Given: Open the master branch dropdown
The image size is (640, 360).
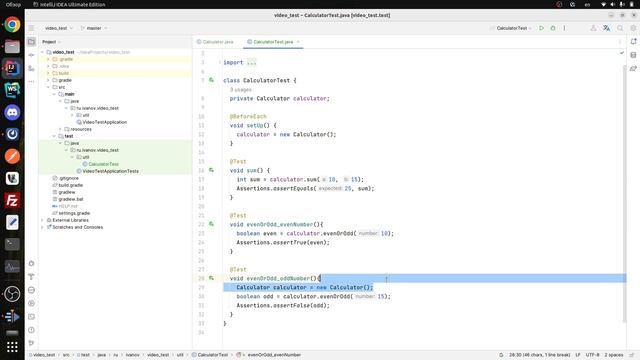Looking at the screenshot, I should (x=94, y=28).
